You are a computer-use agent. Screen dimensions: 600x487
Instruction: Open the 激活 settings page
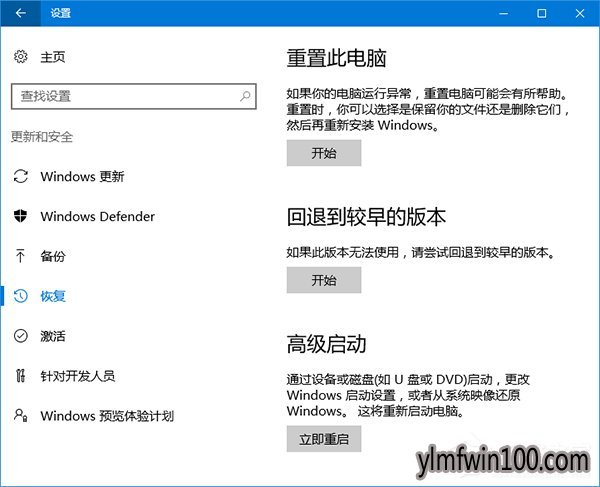(x=53, y=336)
